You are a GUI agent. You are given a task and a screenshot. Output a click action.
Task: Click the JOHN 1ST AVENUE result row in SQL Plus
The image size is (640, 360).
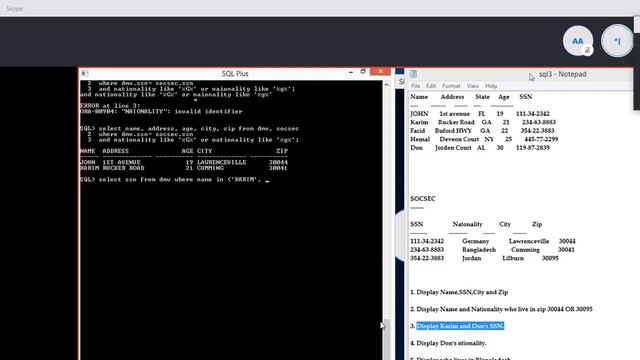184,162
